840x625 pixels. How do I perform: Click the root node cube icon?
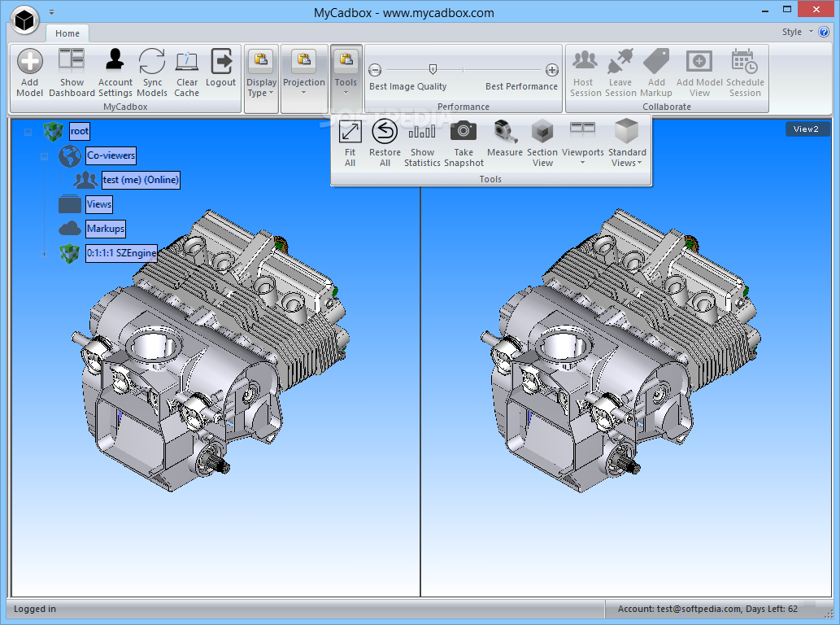[53, 131]
